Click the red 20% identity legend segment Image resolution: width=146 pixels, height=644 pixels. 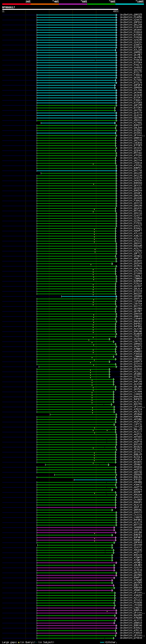pyautogui.click(x=16, y=4)
